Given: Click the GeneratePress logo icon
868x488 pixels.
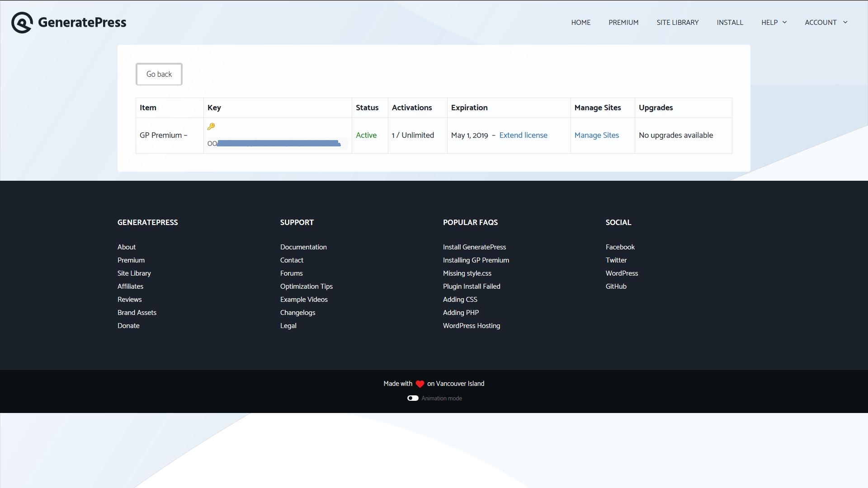Looking at the screenshot, I should [22, 23].
